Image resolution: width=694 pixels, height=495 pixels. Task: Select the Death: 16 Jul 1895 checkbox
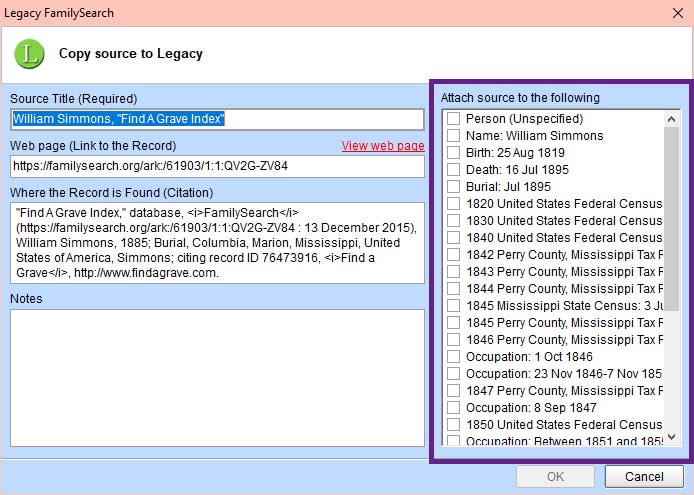point(453,170)
